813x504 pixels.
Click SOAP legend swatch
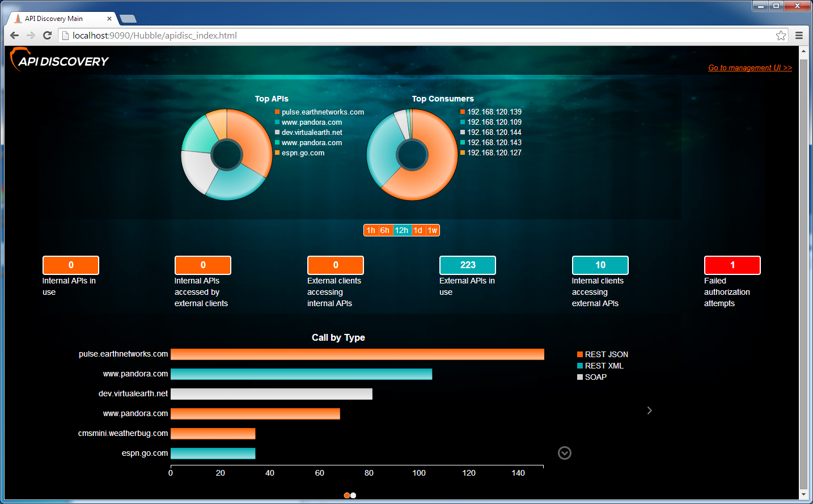coord(580,377)
